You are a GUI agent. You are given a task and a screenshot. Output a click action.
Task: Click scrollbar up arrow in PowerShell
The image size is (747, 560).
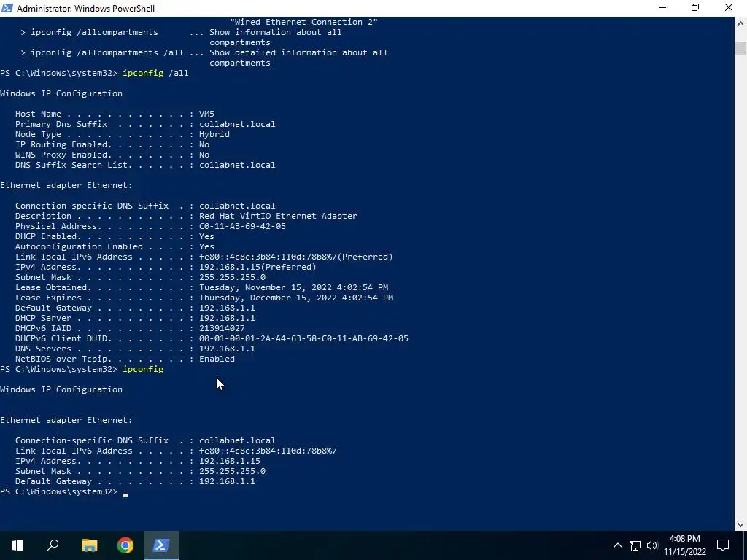click(x=741, y=23)
